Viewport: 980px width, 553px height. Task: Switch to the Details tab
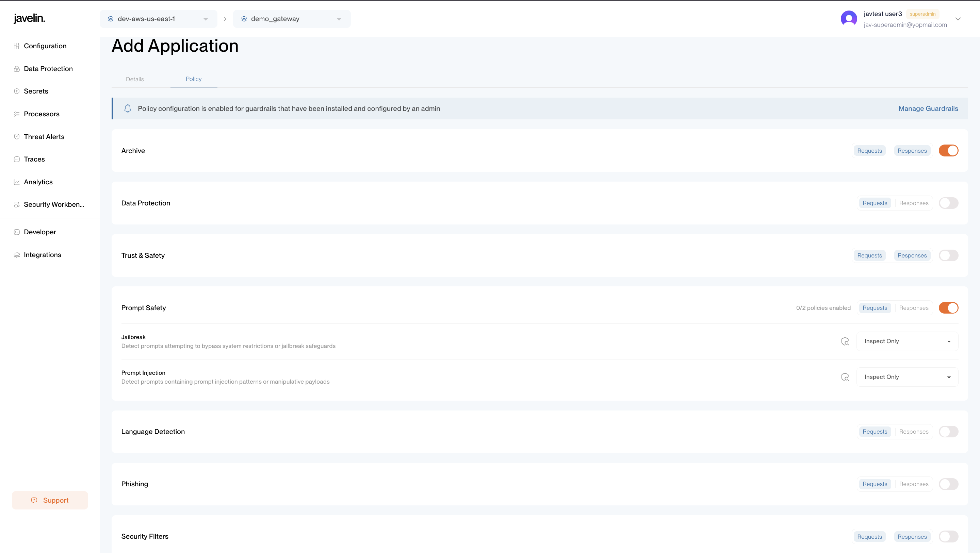[x=135, y=79]
